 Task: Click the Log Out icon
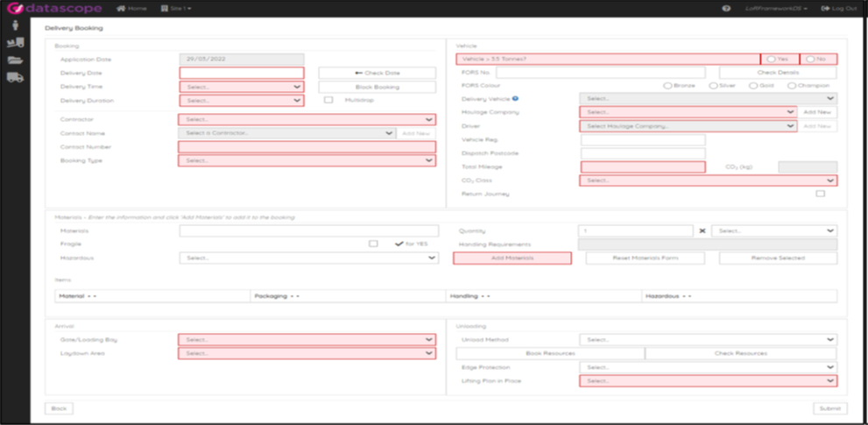click(x=825, y=9)
